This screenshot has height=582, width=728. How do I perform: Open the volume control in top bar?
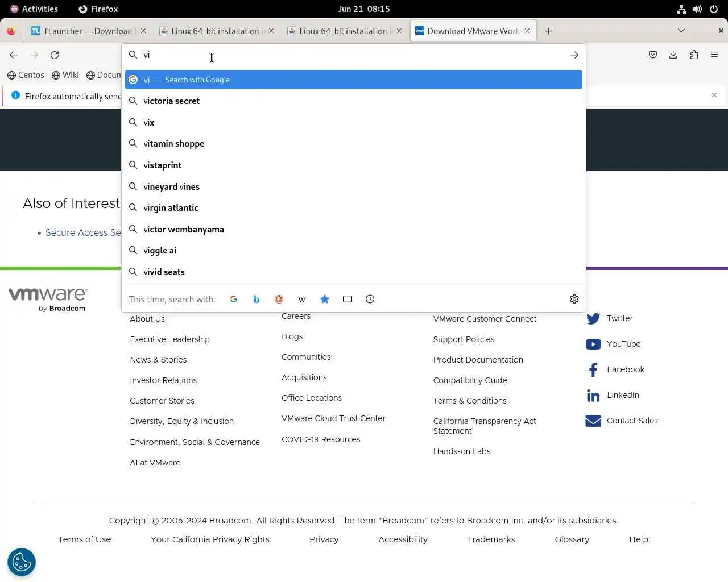[x=697, y=9]
